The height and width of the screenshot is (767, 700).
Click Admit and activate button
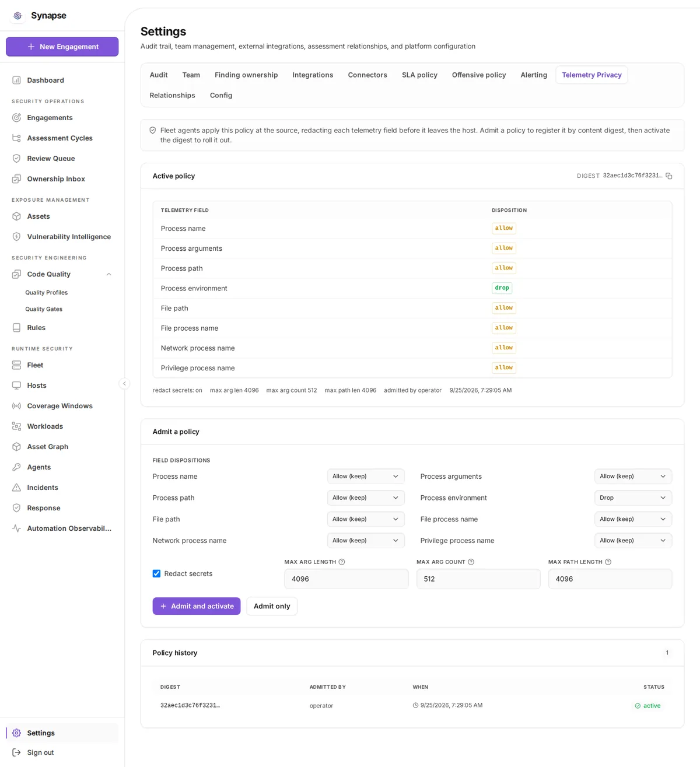click(x=197, y=607)
